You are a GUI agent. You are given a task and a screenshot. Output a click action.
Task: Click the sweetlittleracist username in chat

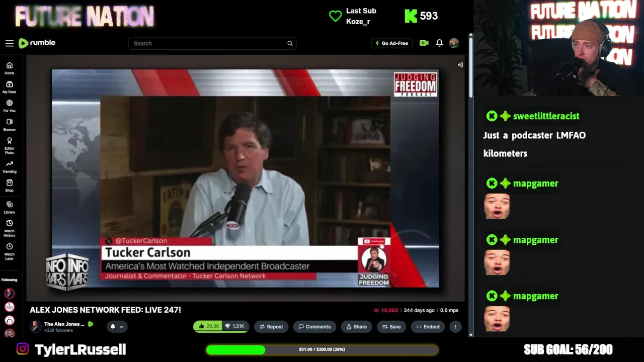(x=546, y=116)
